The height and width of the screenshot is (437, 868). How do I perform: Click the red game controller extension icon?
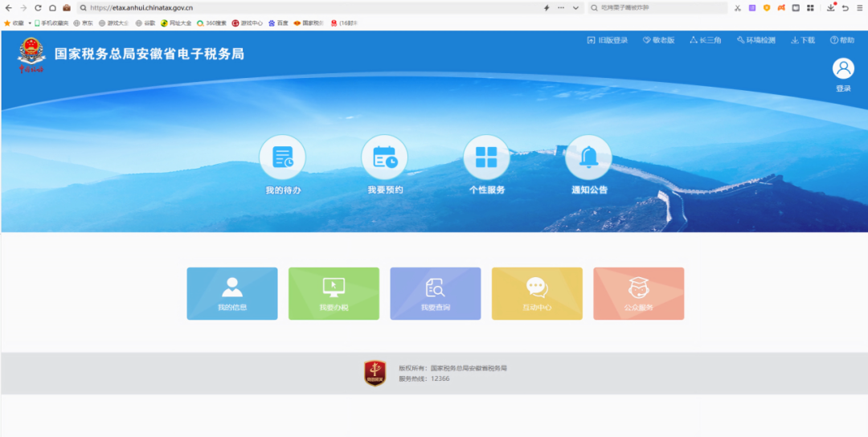(x=781, y=8)
